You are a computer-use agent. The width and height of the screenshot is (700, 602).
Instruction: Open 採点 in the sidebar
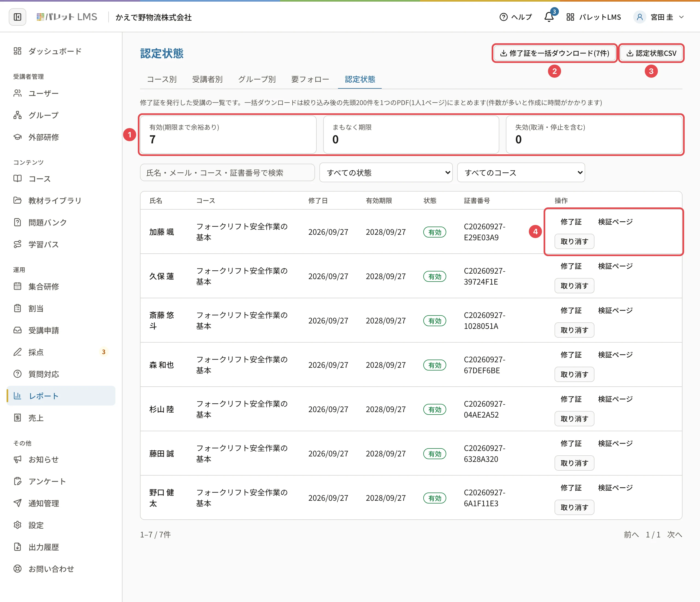tap(61, 352)
